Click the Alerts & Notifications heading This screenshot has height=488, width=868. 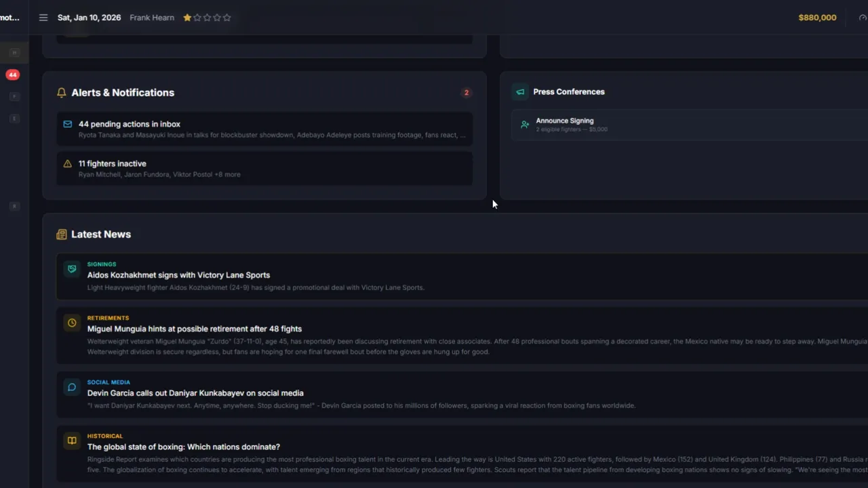[x=123, y=93]
